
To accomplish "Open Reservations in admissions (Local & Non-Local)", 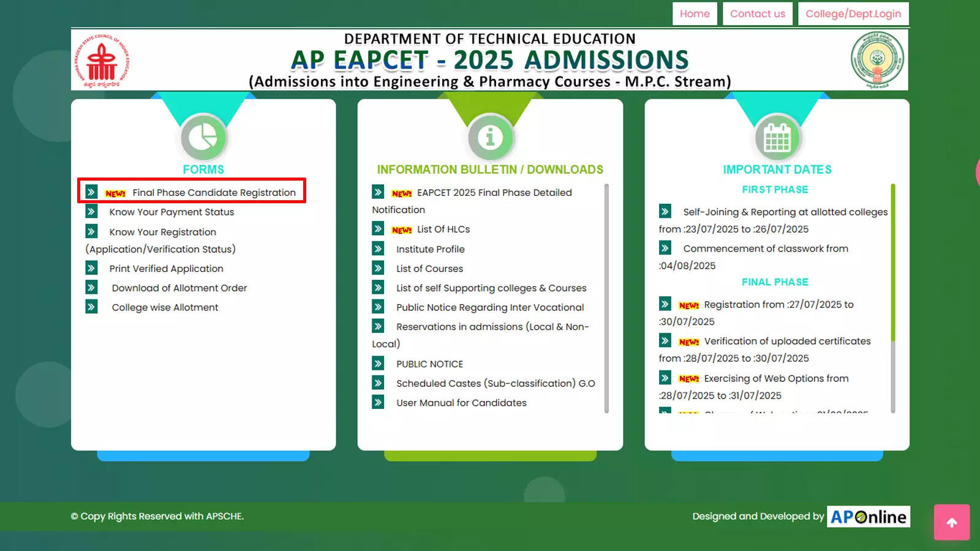I will tap(481, 335).
